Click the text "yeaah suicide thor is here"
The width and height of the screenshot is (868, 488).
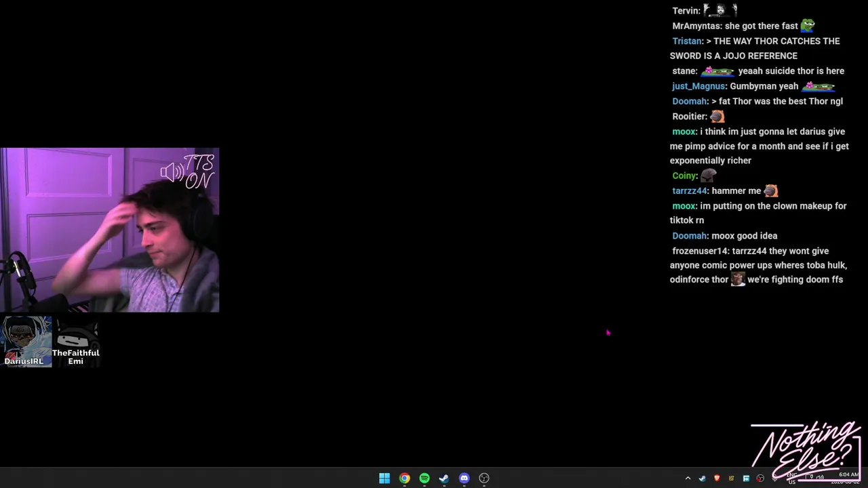pyautogui.click(x=791, y=70)
